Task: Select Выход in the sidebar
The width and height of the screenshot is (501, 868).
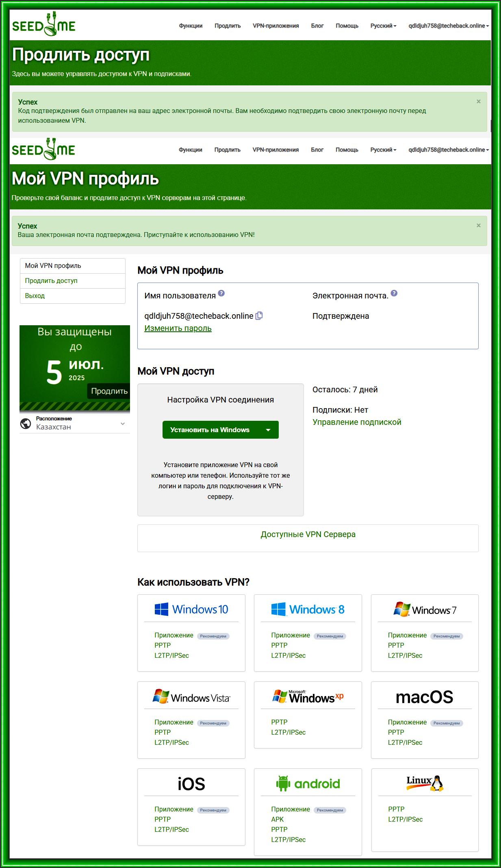Action: (73, 296)
